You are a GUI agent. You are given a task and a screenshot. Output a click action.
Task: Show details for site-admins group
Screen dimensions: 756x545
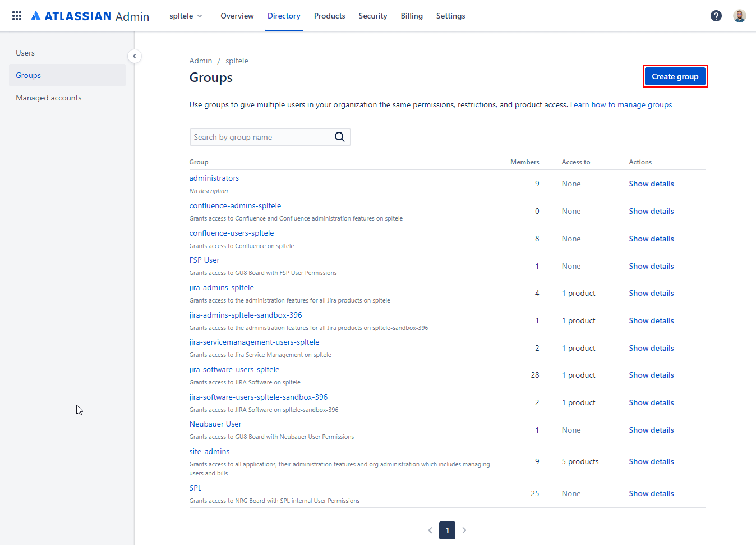pyautogui.click(x=651, y=461)
